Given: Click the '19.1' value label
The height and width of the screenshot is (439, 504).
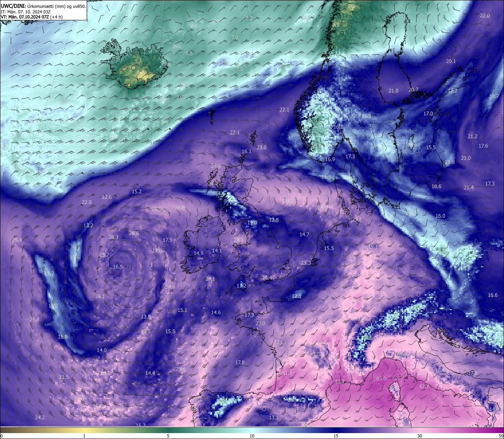Looking at the screenshot, I should tap(373, 246).
